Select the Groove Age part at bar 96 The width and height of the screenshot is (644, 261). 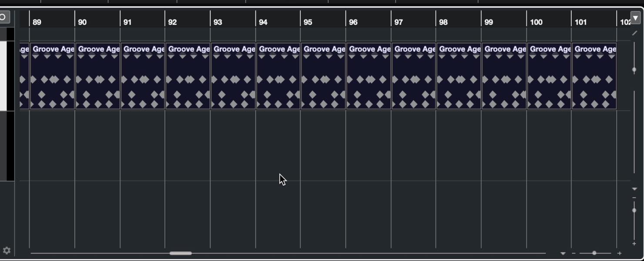(368, 76)
